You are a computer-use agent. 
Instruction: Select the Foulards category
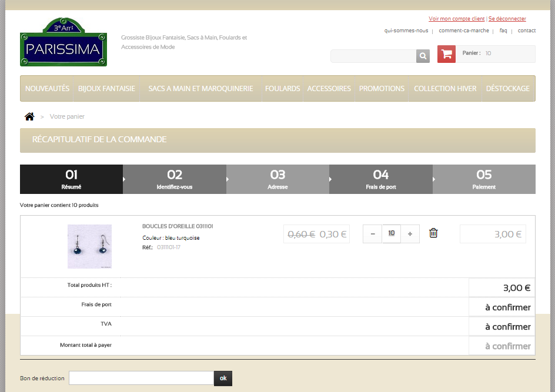pos(282,89)
